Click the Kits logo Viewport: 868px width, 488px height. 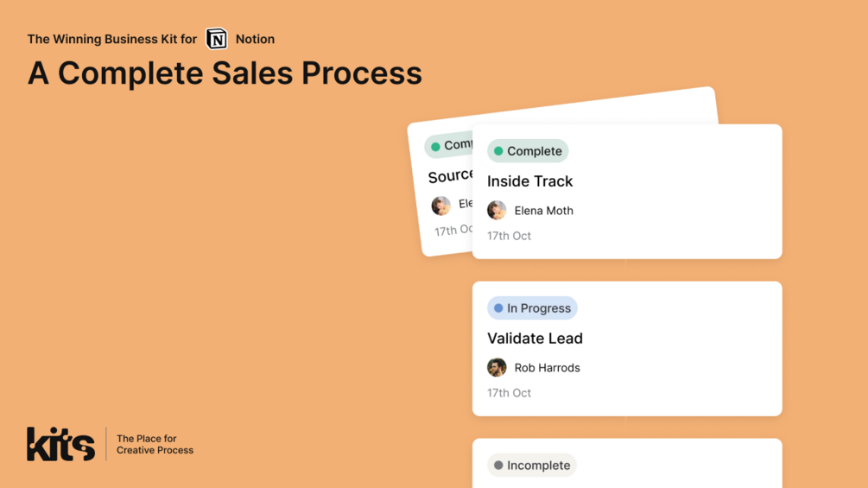[60, 444]
